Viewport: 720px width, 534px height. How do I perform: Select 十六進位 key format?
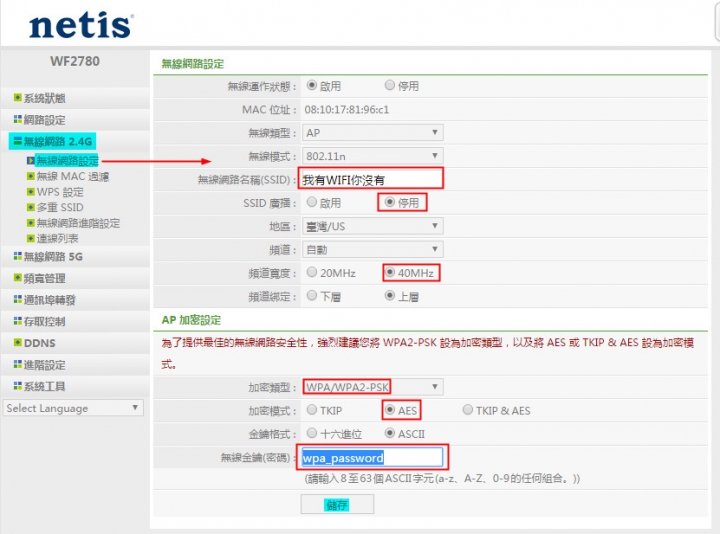(x=312, y=433)
